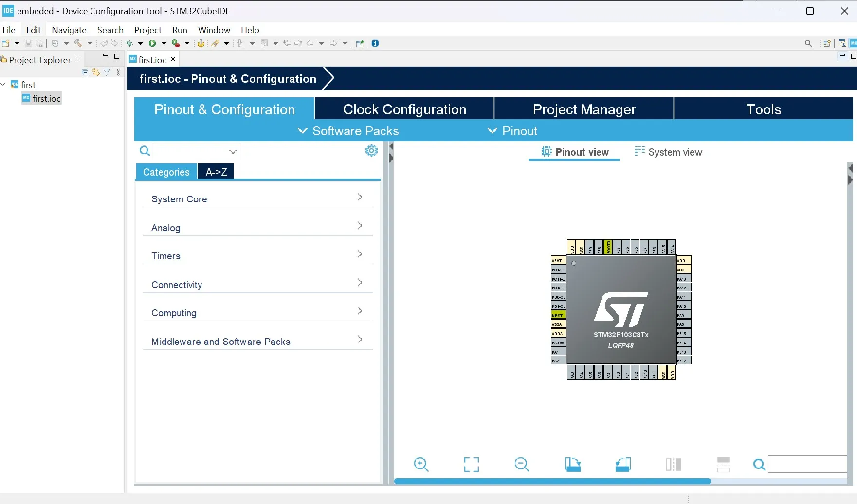Expand the System Core category
This screenshot has height=504, width=857.
(x=257, y=198)
